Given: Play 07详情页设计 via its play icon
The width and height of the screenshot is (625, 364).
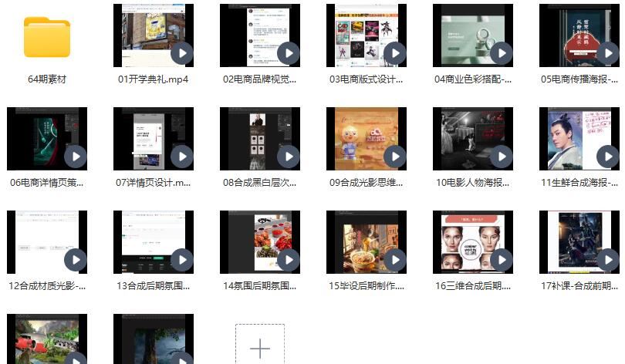Looking at the screenshot, I should point(182,157).
